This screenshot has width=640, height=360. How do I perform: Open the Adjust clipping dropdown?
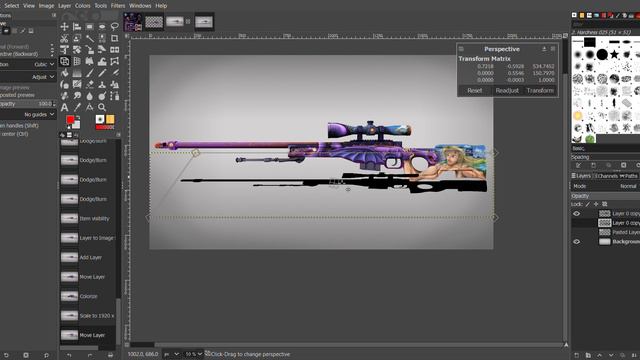tap(28, 77)
